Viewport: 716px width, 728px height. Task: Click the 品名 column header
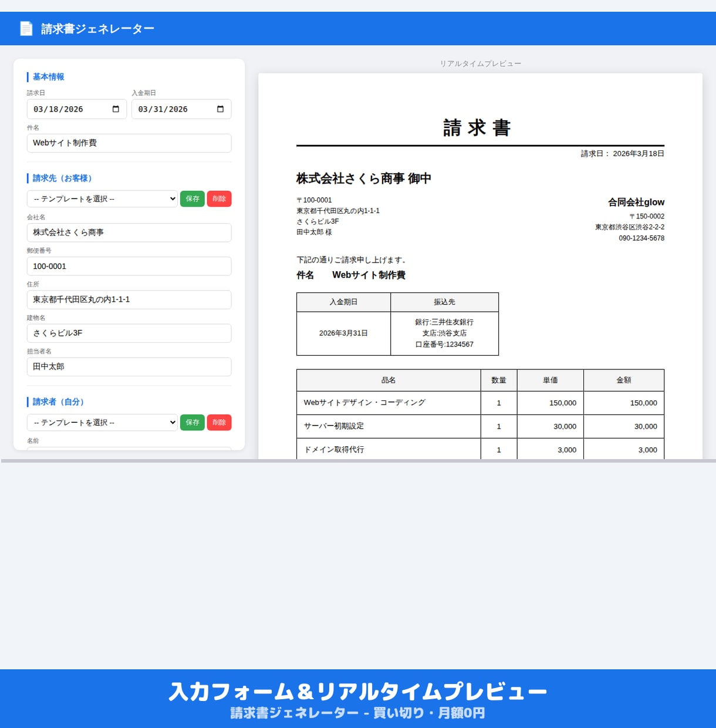tap(389, 380)
